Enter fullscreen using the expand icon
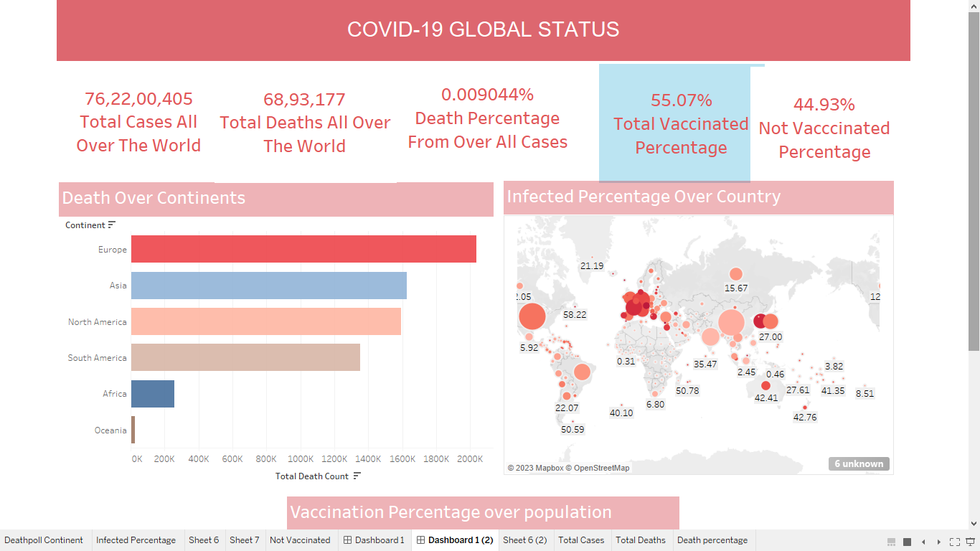 tap(956, 542)
